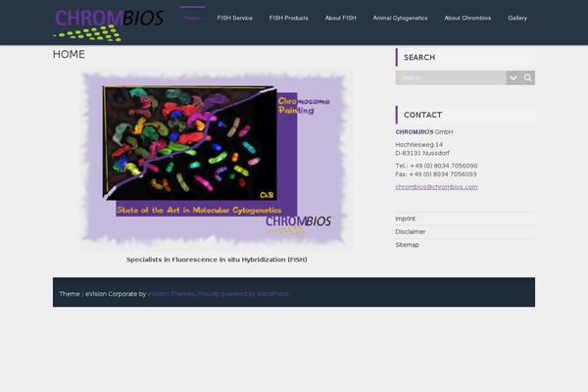
Task: Go to About FISH page
Action: (x=340, y=18)
